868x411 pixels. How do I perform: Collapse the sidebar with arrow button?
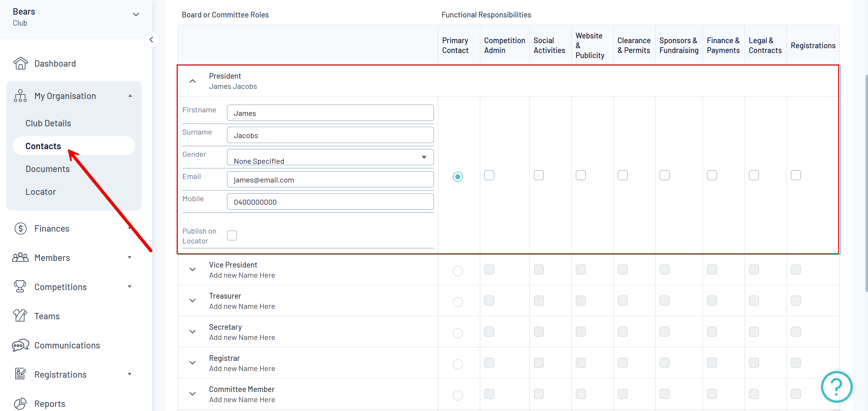(152, 40)
